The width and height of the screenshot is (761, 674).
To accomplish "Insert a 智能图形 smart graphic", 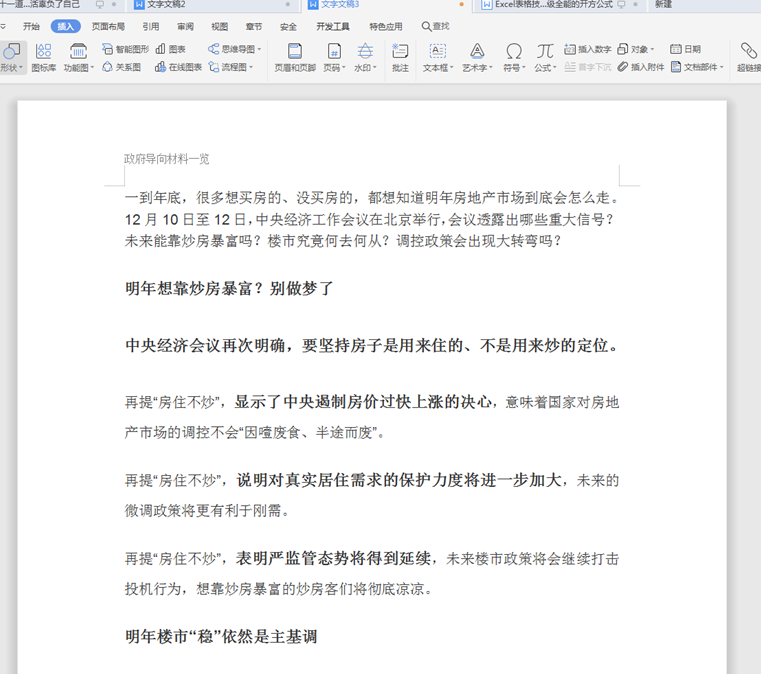I will click(x=125, y=49).
